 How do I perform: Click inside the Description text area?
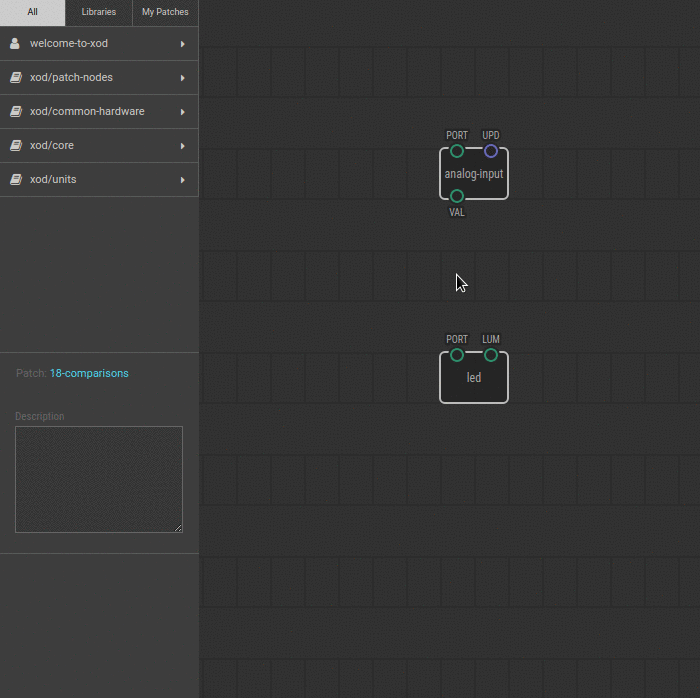coord(98,479)
